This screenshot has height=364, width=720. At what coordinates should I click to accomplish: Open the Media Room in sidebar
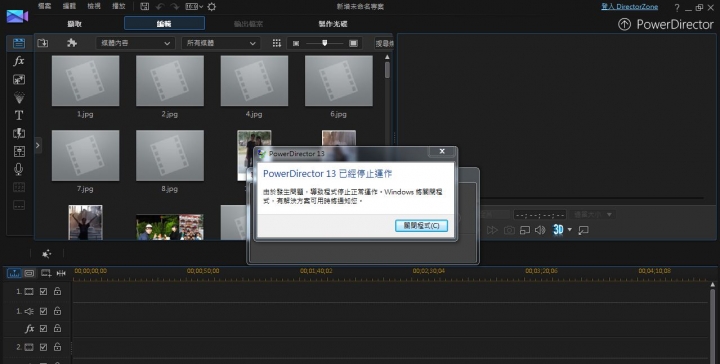(x=19, y=43)
